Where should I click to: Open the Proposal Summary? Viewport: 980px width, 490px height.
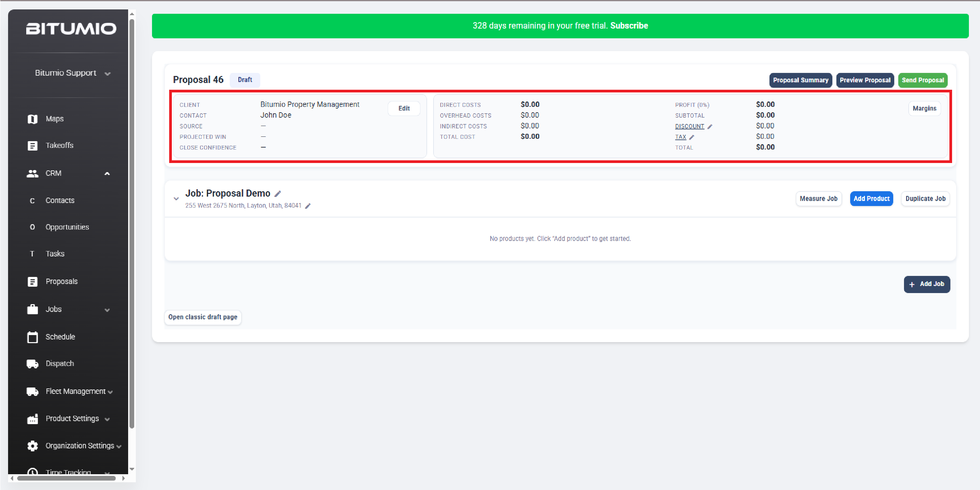coord(800,80)
